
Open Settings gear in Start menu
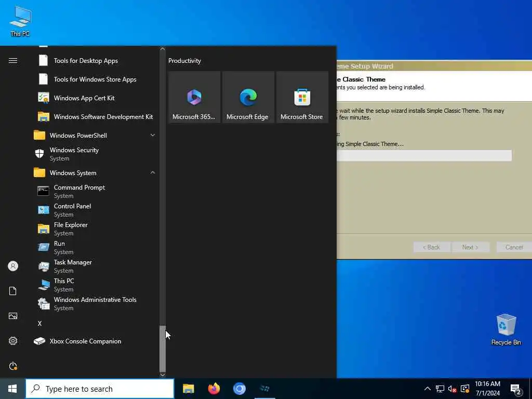click(13, 341)
